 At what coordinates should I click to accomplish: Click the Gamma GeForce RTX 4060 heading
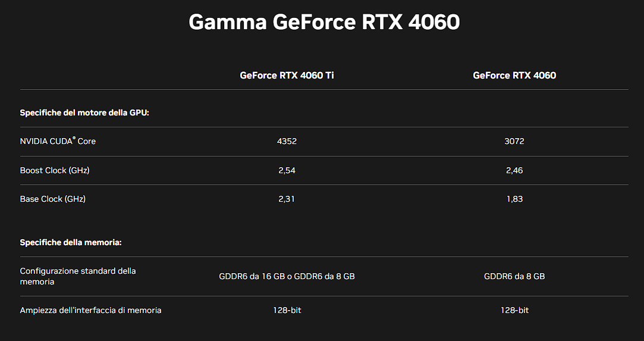tap(324, 22)
